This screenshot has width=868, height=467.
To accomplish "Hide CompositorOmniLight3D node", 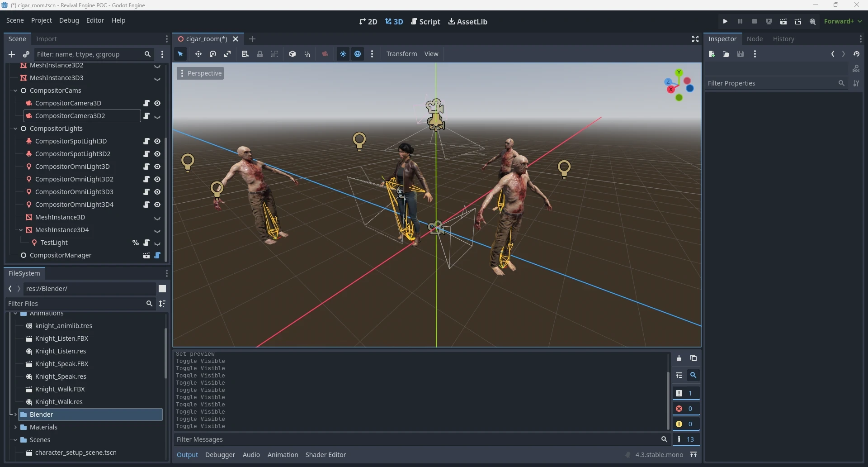I will (157, 167).
